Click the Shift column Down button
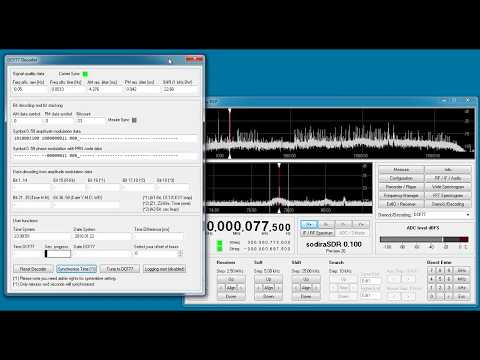This screenshot has width=480, height=360. [306, 296]
